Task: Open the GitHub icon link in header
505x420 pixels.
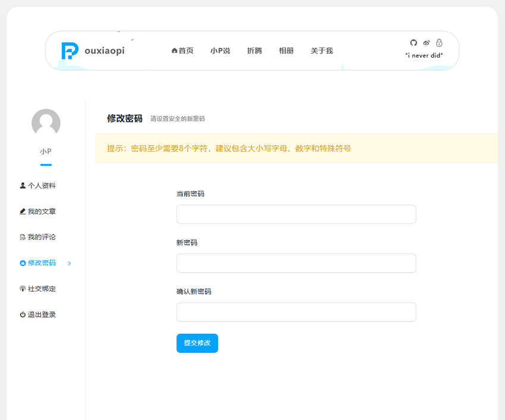Action: tap(414, 43)
